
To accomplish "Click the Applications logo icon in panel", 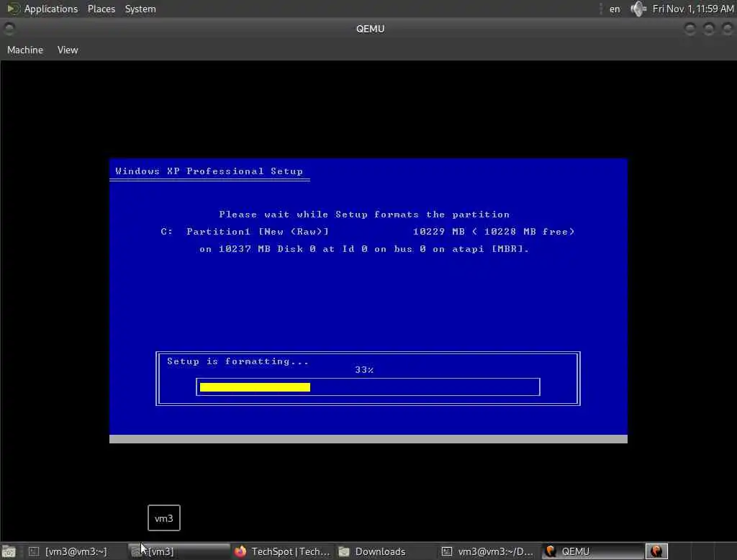I will [13, 9].
